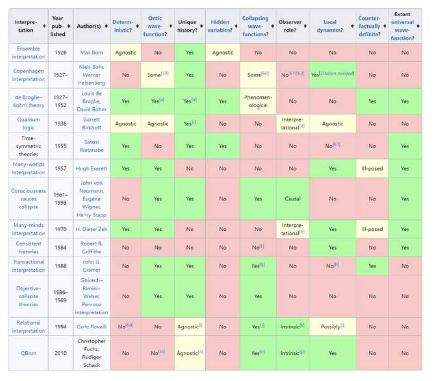Sort by Unique history column arrows
This screenshot has width=434, height=381.
(202, 26)
